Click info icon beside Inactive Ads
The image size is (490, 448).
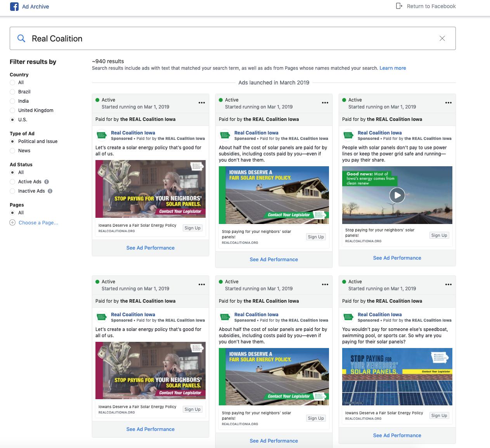[x=50, y=191]
